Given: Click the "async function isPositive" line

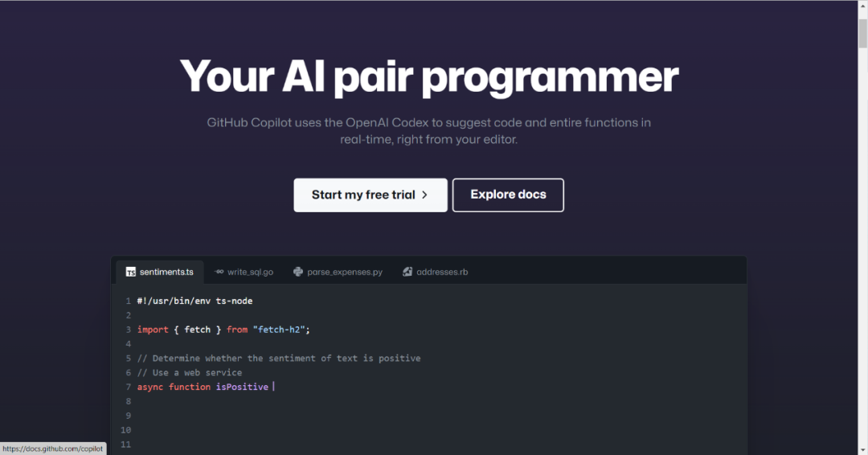Looking at the screenshot, I should [x=203, y=387].
